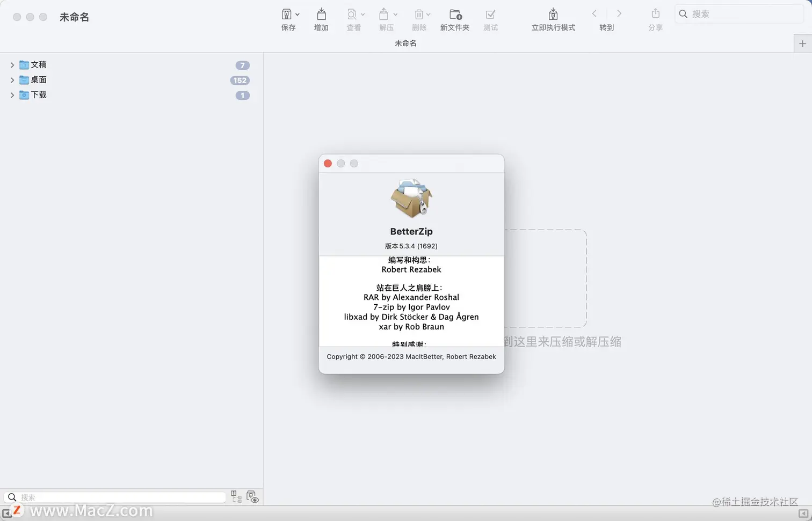This screenshot has height=521, width=812.
Task: Toggle the eye visibility icon at sidebar bottom
Action: [x=252, y=497]
